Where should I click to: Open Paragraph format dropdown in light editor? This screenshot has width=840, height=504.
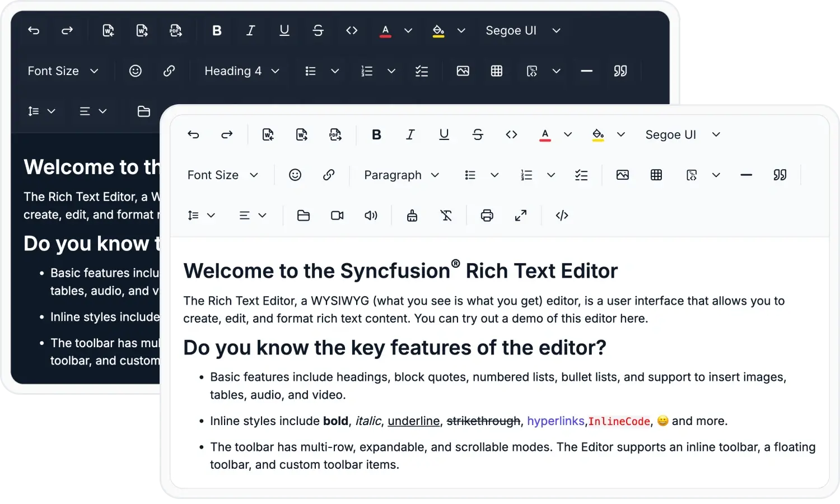pyautogui.click(x=402, y=175)
